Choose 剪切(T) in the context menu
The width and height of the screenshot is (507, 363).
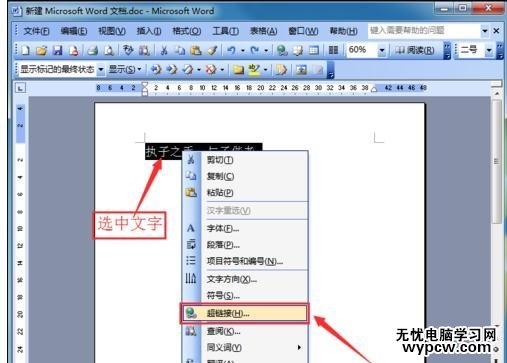click(x=245, y=160)
